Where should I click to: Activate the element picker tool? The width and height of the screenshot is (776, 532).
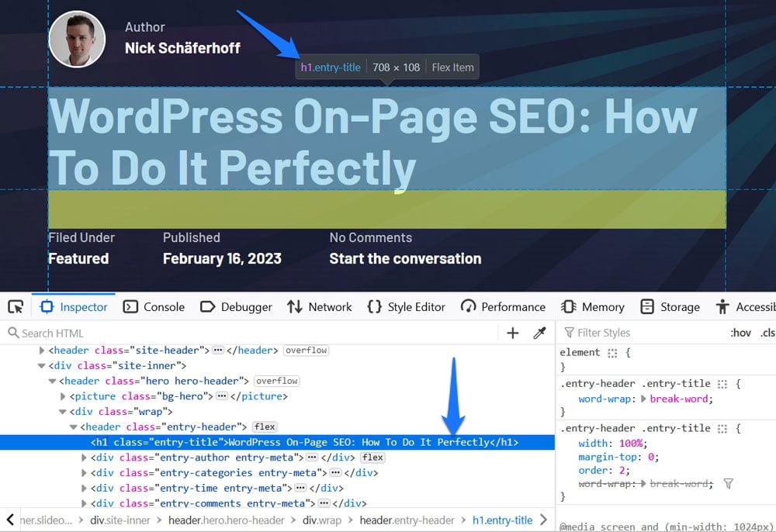pyautogui.click(x=16, y=307)
